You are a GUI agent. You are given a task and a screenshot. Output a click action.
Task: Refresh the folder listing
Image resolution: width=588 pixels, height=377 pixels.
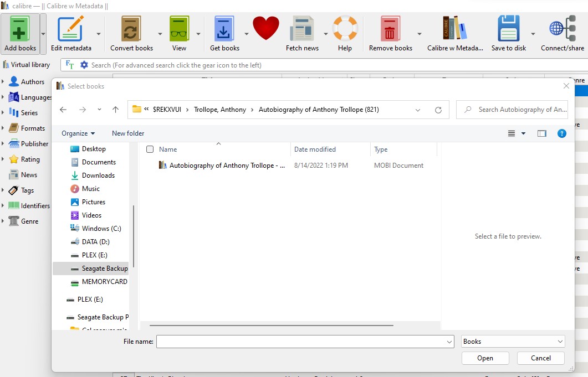click(438, 110)
